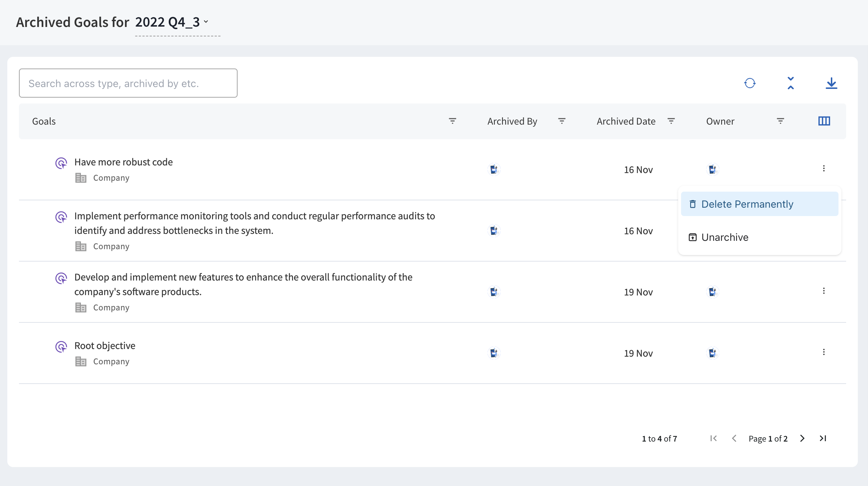Click Owner avatar in Root objective row
The width and height of the screenshot is (868, 486).
point(712,353)
